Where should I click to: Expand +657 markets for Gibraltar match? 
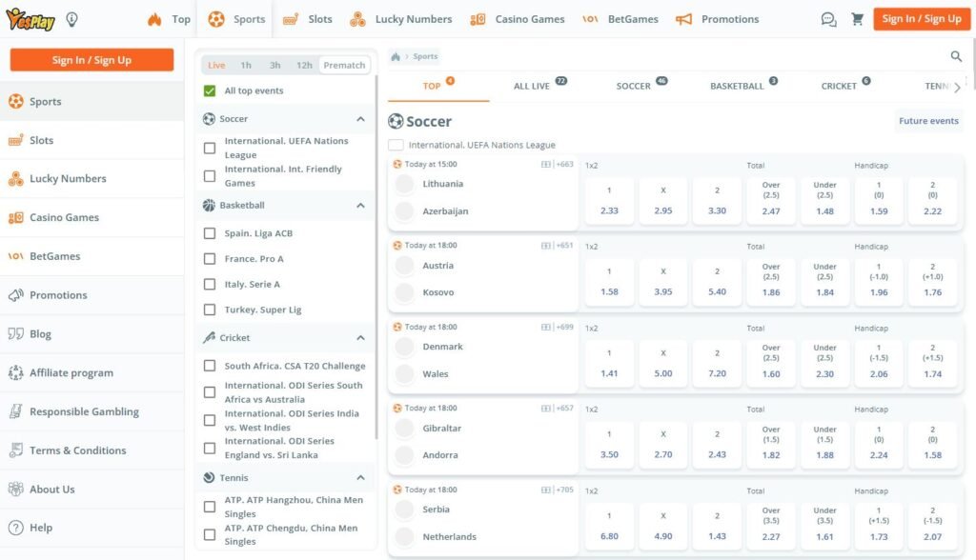pos(564,409)
